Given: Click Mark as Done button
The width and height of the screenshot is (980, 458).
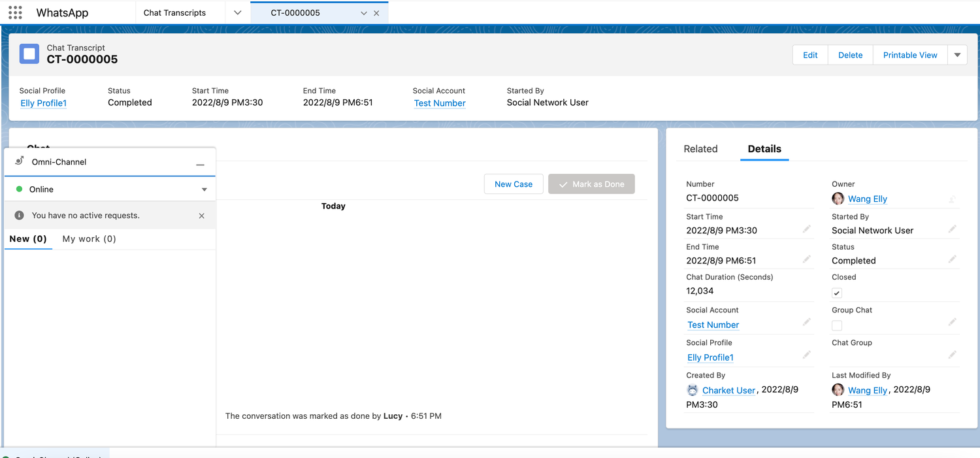Looking at the screenshot, I should [591, 184].
